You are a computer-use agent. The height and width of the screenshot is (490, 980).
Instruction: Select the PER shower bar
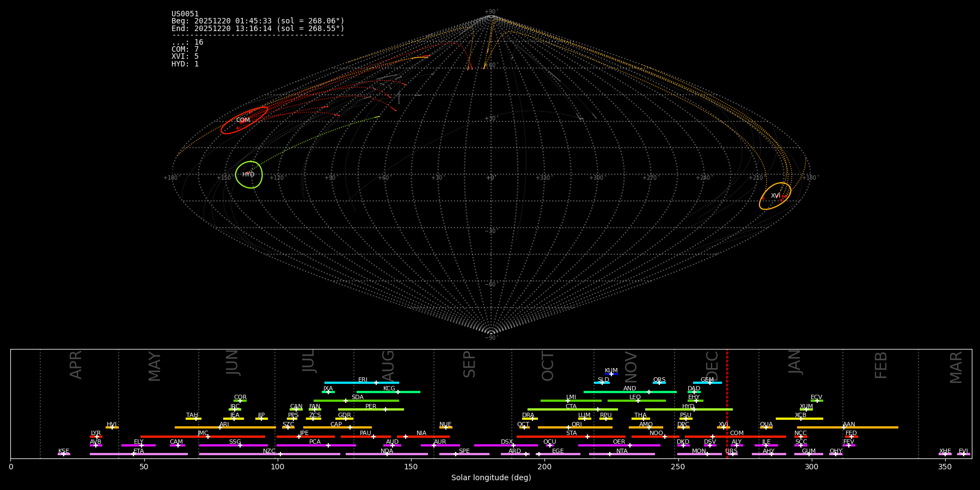(371, 409)
